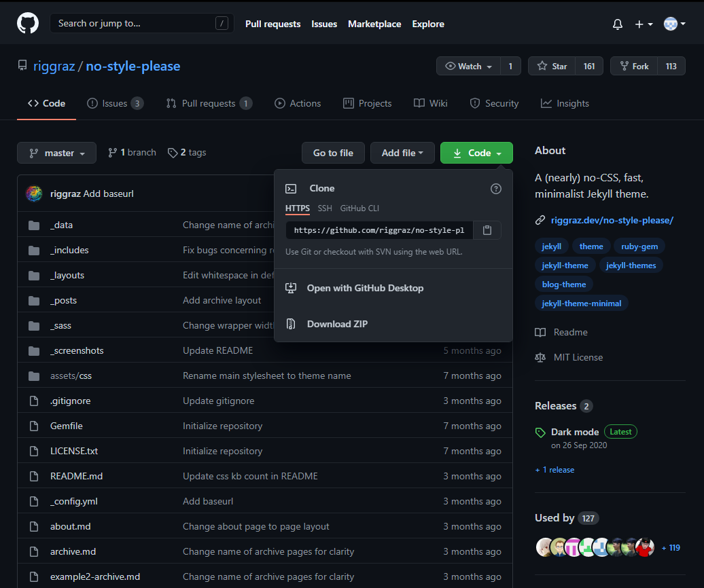
Task: Click the Open with GitHub Desktop icon
Action: tap(291, 288)
